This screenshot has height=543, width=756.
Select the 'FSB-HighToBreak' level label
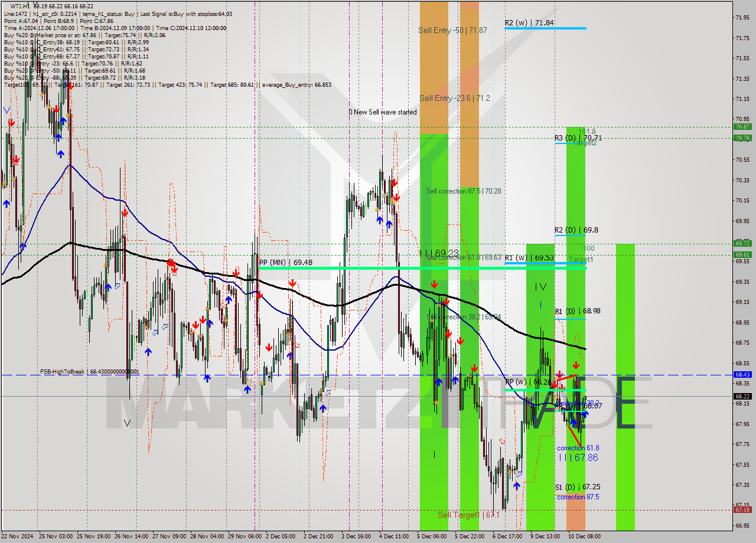(x=89, y=372)
